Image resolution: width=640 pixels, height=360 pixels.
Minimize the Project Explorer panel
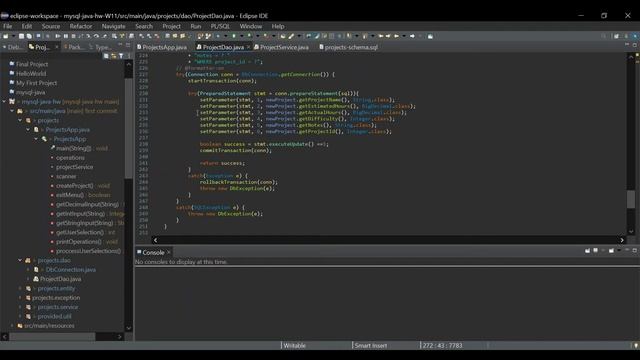click(120, 44)
